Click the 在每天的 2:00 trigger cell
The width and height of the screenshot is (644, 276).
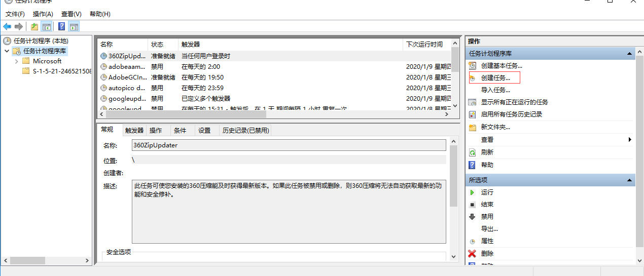(x=201, y=67)
